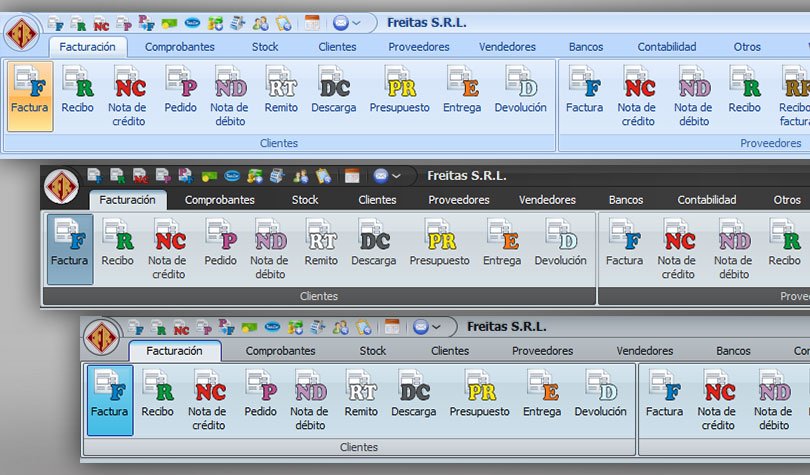
Task: Click the quick-access Recibo icon in the blue-theme window
Action: (78, 24)
